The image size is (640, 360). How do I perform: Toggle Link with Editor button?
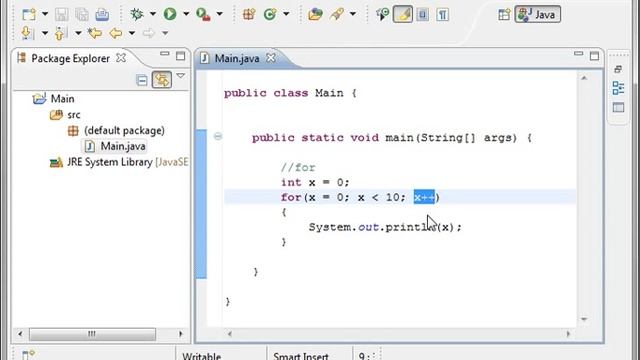[162, 80]
